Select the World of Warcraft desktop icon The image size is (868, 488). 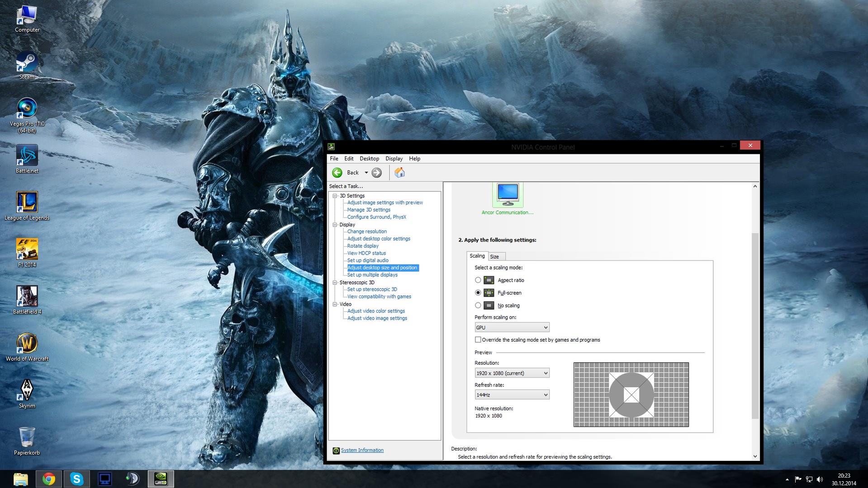(x=27, y=347)
